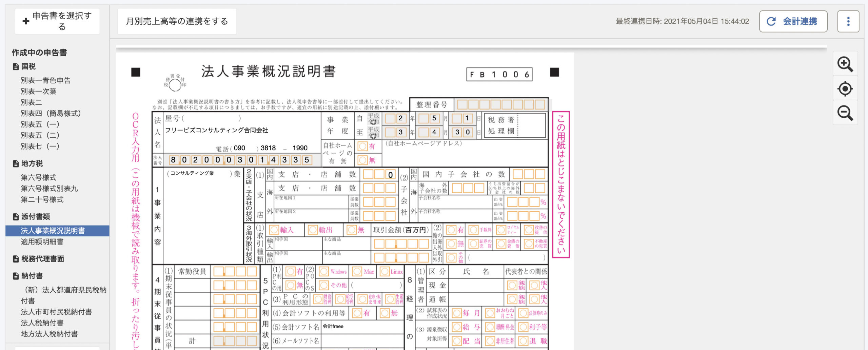Click the メールソフト名 input field
Image resolution: width=868 pixels, height=350 pixels.
click(x=362, y=341)
